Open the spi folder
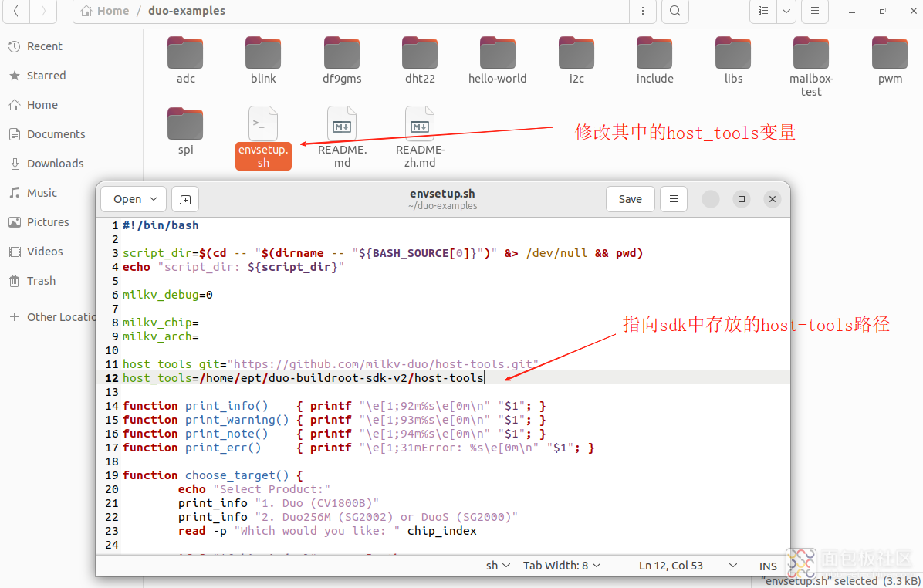 (x=185, y=130)
